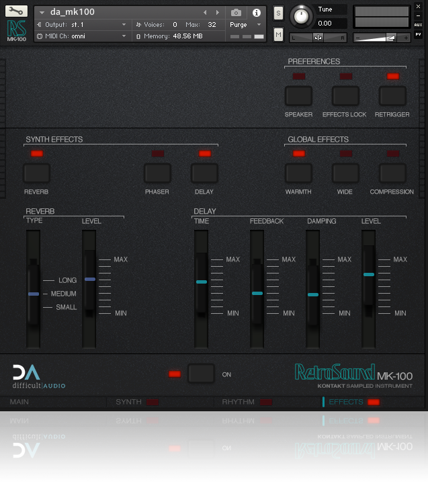
Task: Click the Reverb Level slider handle
Action: (x=90, y=280)
